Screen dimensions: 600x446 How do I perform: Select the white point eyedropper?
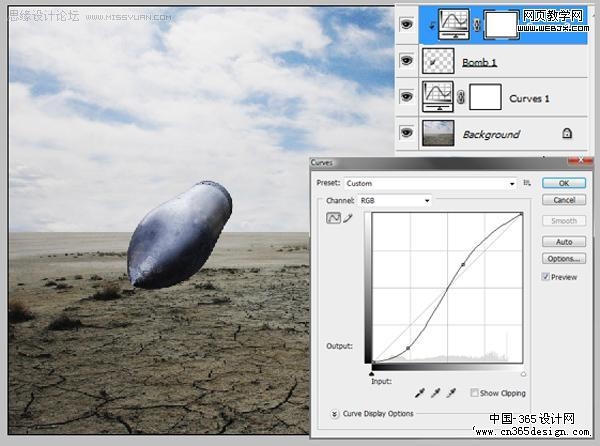click(452, 393)
